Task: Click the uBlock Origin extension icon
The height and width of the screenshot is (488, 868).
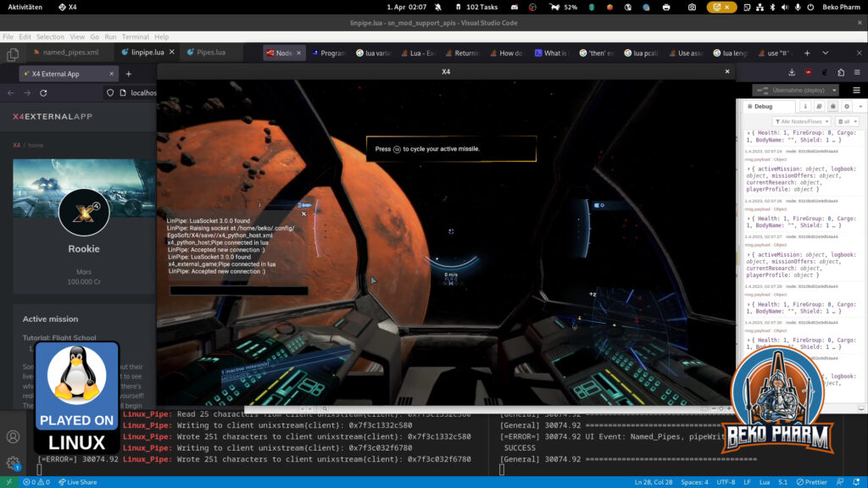Action: click(808, 73)
